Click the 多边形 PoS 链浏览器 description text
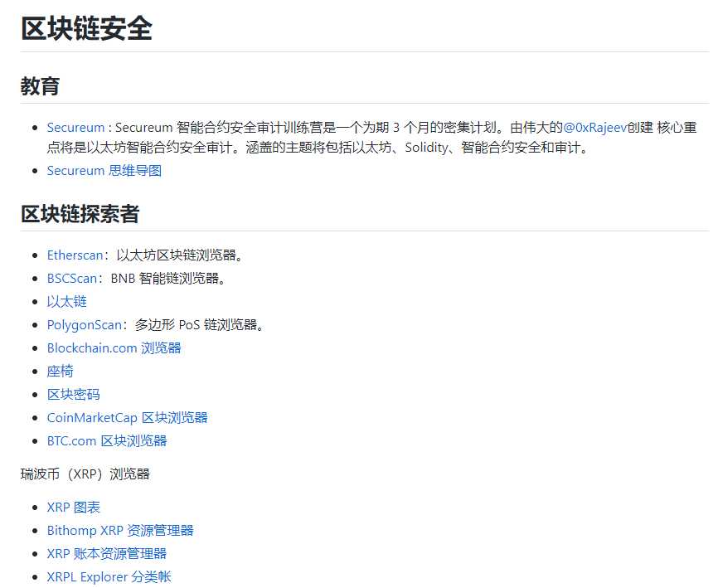This screenshot has width=718, height=588. coord(199,324)
